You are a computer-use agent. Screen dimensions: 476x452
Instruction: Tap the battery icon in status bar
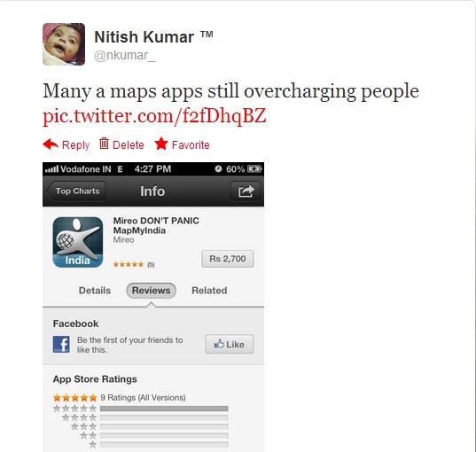tap(254, 168)
